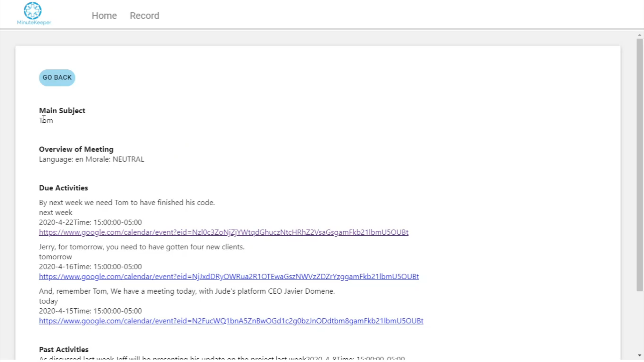Click the Due Activities heading

click(63, 188)
